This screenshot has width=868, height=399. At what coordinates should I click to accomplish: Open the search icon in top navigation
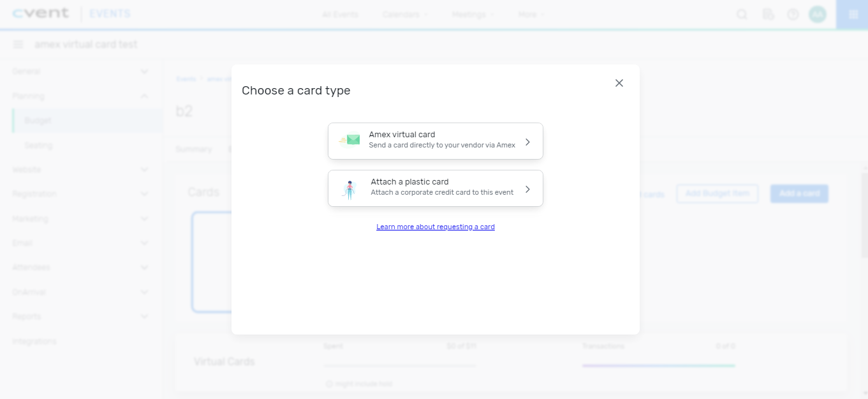point(742,13)
